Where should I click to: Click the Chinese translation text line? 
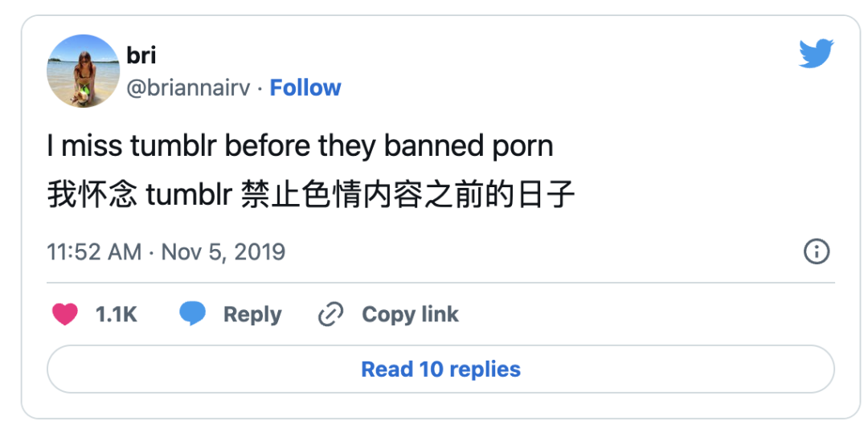point(310,194)
